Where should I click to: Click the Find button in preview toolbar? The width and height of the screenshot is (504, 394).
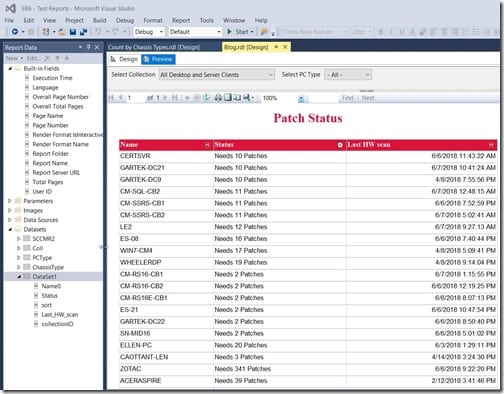tap(347, 98)
